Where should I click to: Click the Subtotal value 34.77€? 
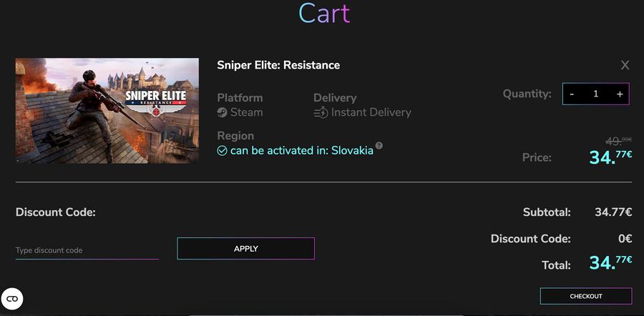point(613,212)
